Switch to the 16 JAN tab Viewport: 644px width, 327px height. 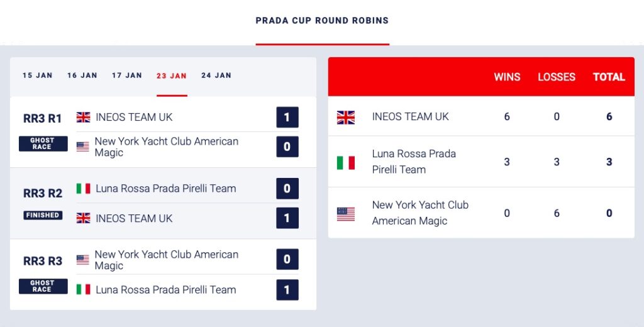pos(82,75)
